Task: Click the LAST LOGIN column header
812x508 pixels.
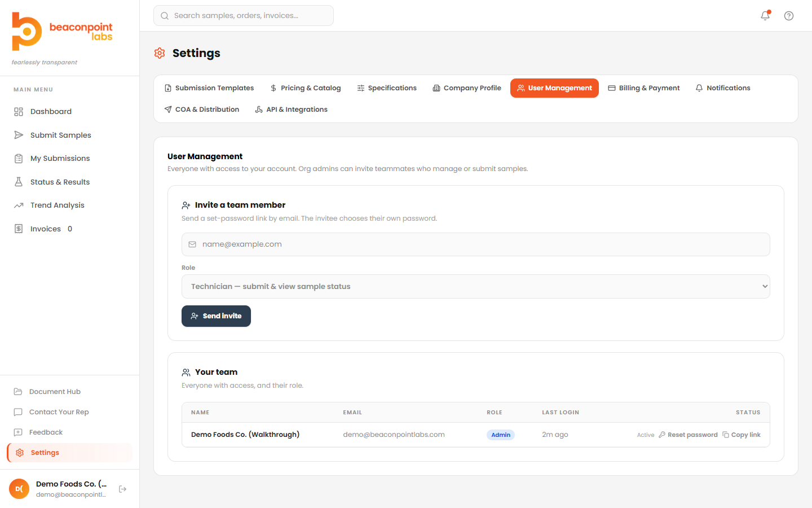Action: [x=561, y=413]
